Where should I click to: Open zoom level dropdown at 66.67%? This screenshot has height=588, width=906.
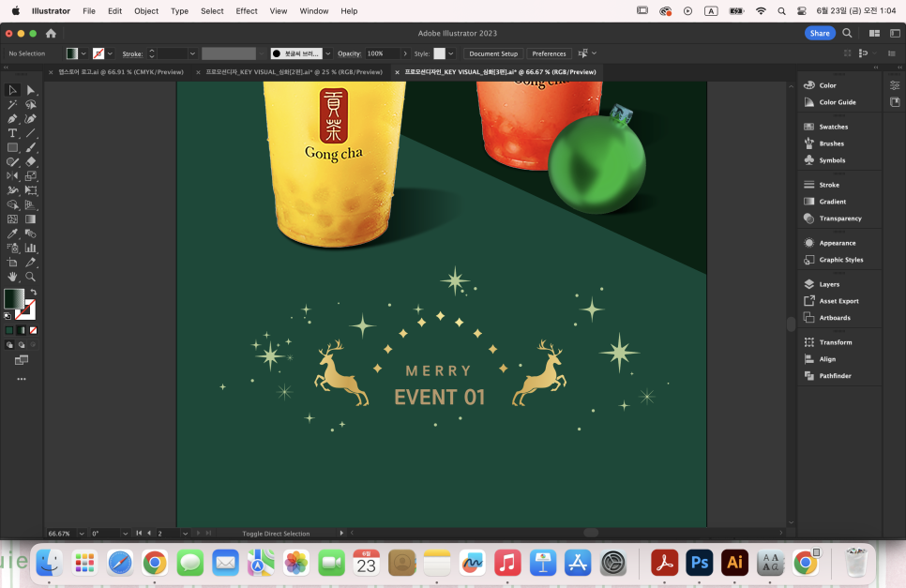tap(82, 534)
